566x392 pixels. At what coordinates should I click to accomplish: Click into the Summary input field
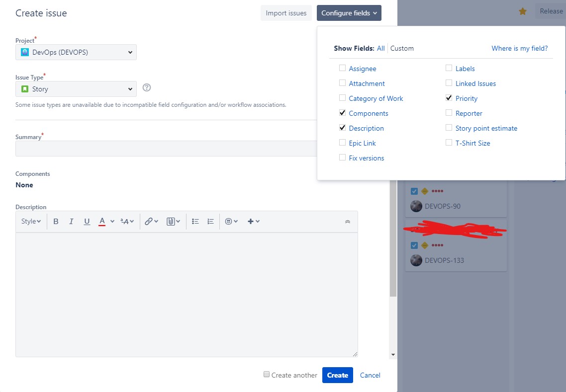(166, 149)
